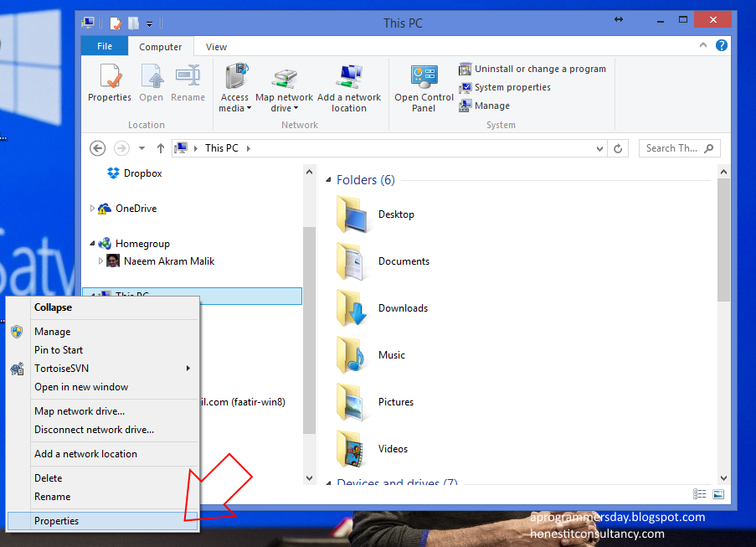Screen dimensions: 756x547
Task: Select Homegroup in the navigation pane
Action: coord(134,244)
